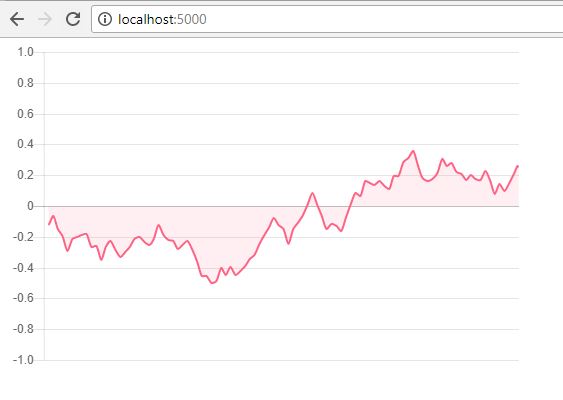Click the browser back arrow

(x=17, y=19)
